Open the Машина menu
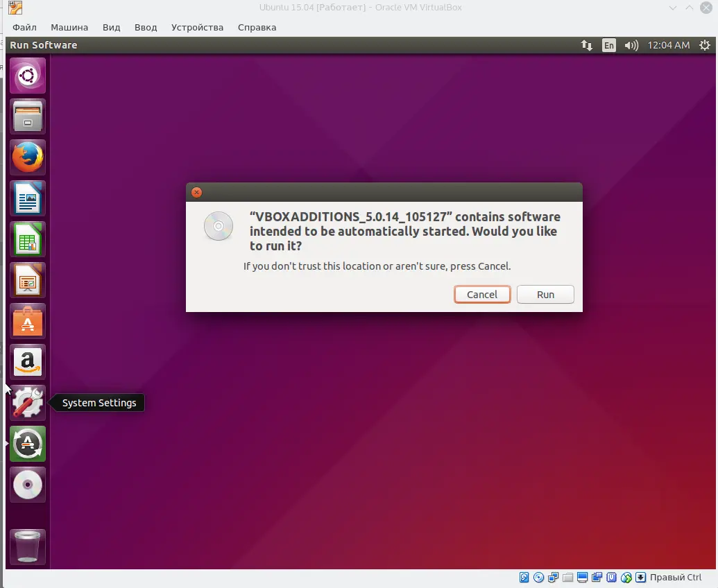The width and height of the screenshot is (718, 588). (x=69, y=28)
